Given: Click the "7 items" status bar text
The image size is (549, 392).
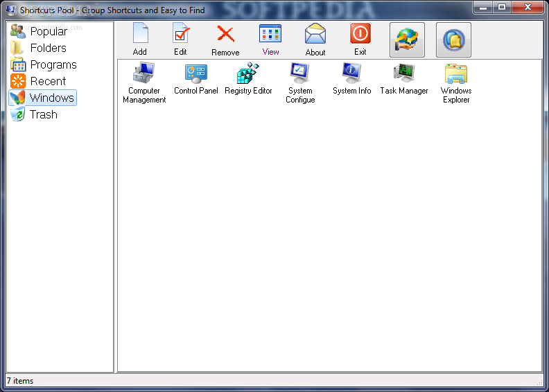Looking at the screenshot, I should coord(20,381).
